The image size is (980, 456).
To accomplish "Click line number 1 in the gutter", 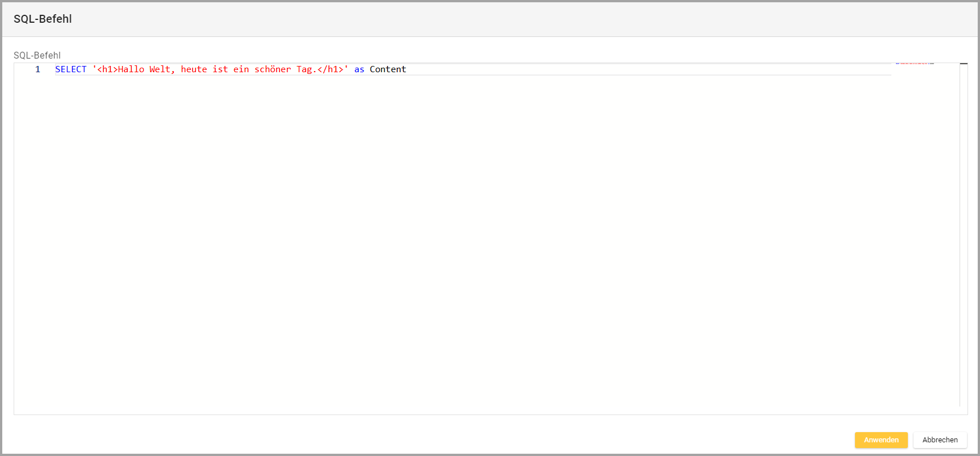I will [37, 69].
